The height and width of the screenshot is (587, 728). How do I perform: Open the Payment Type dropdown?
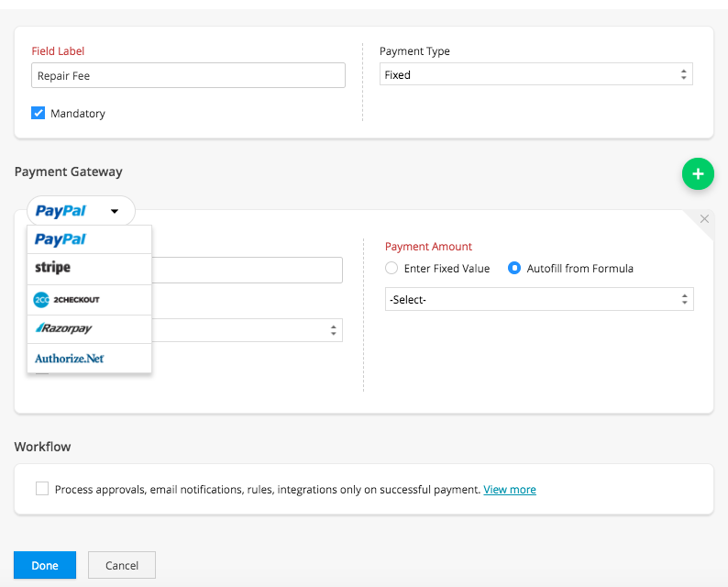[536, 75]
